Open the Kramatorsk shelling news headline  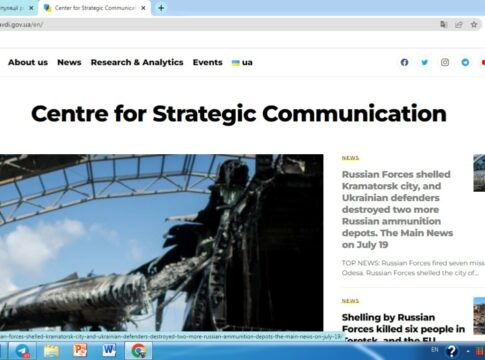tap(397, 209)
